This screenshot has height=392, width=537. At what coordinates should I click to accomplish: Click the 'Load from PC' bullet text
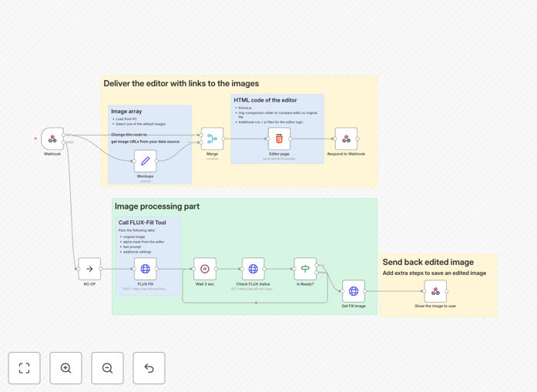click(126, 119)
